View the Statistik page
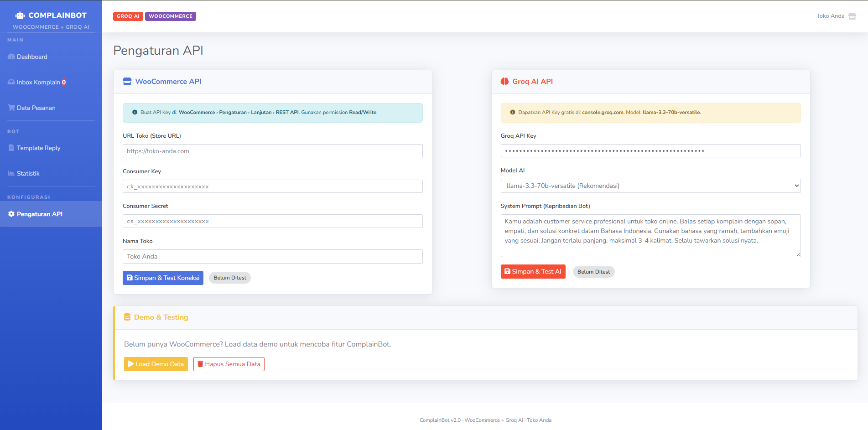 (51, 173)
